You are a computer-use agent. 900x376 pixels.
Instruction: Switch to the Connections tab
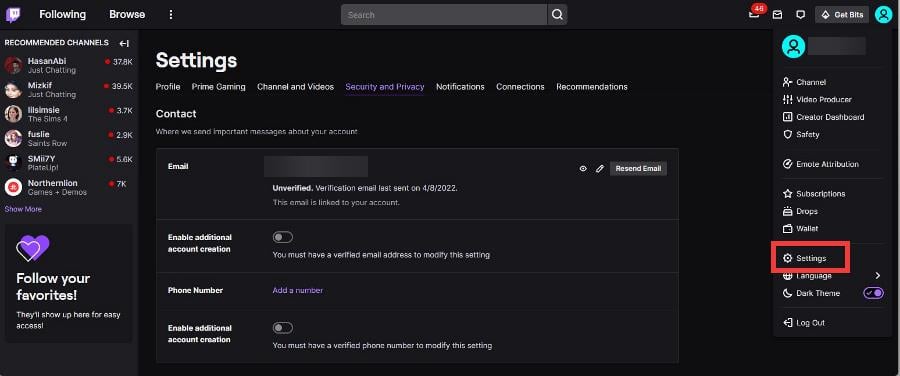[520, 87]
